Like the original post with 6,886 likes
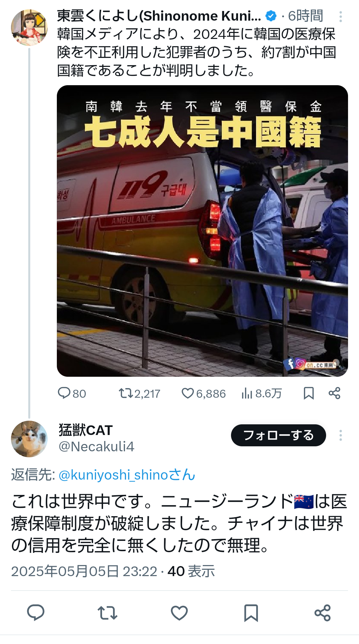Image resolution: width=359 pixels, height=644 pixels. click(203, 393)
